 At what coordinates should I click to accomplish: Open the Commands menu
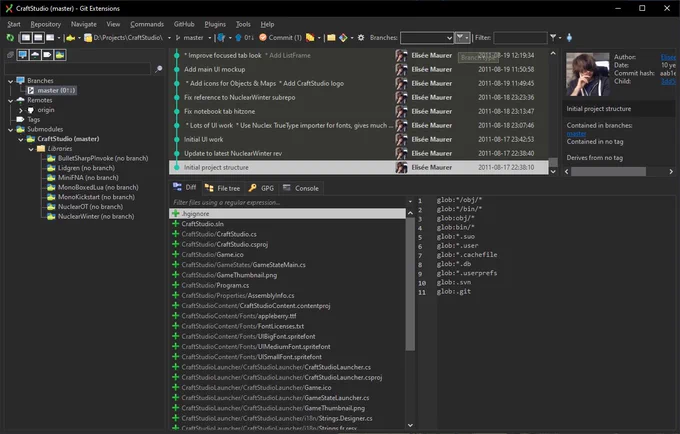[147, 24]
